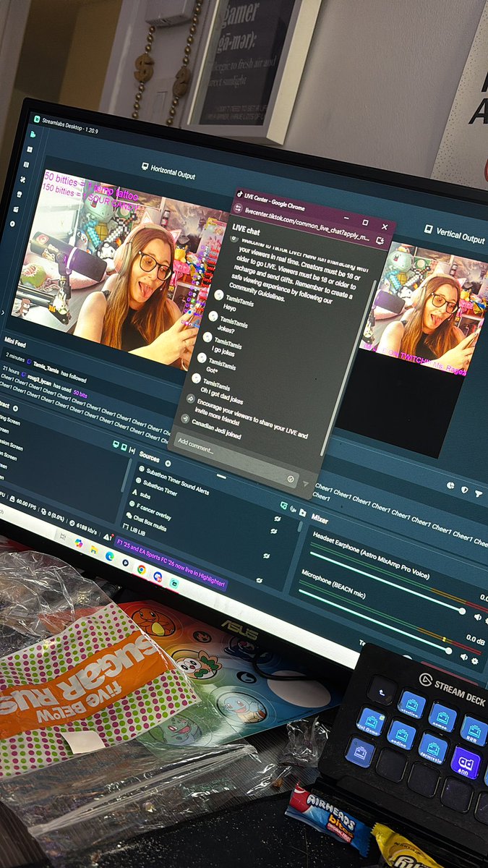488x868 pixels.
Task: Open the second Streamlabs sidebar icon
Action: pyautogui.click(x=30, y=149)
